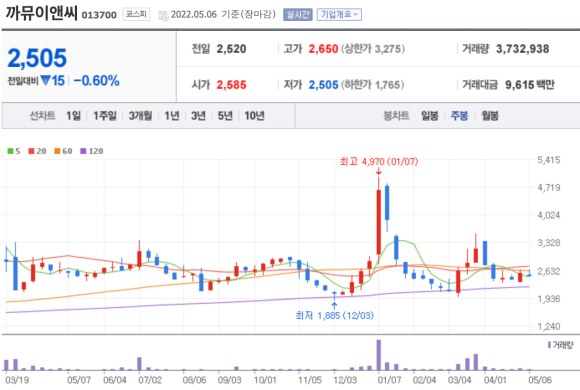Select the 1일 line chart tab
Screen dimensions: 580x390
(73, 116)
